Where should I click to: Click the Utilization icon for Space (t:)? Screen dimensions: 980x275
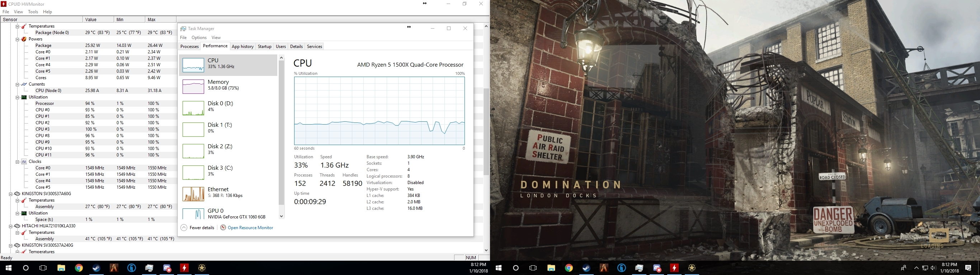pos(24,213)
